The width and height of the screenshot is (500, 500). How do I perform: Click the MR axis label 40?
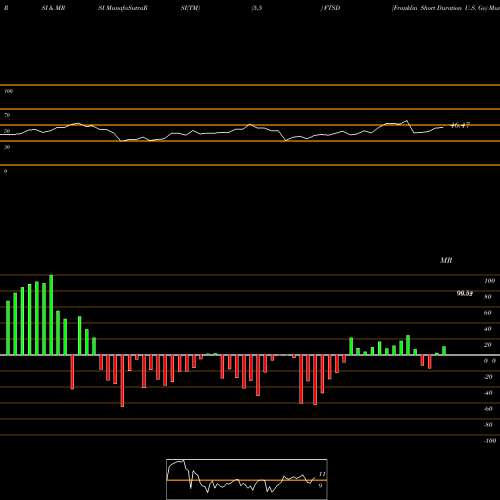click(488, 329)
